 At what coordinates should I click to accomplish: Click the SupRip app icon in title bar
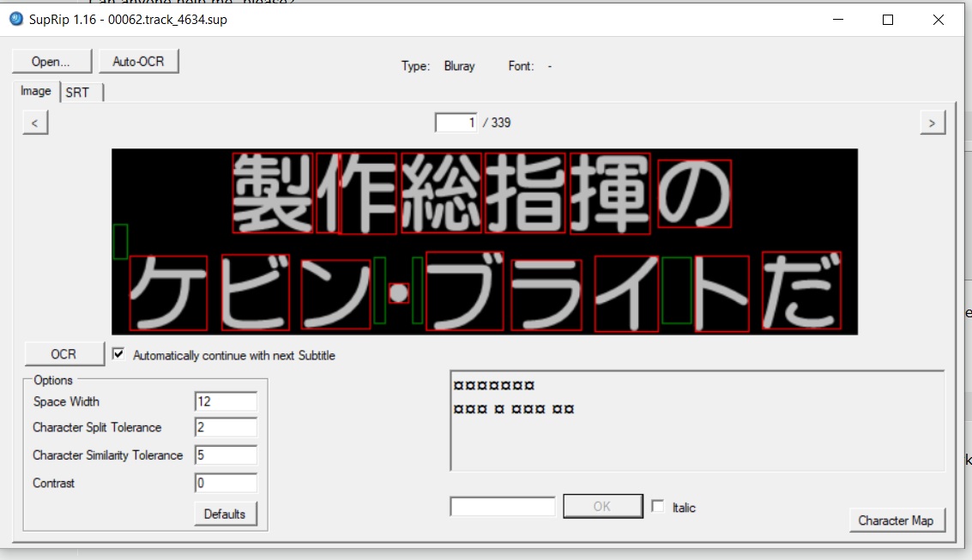pyautogui.click(x=16, y=19)
